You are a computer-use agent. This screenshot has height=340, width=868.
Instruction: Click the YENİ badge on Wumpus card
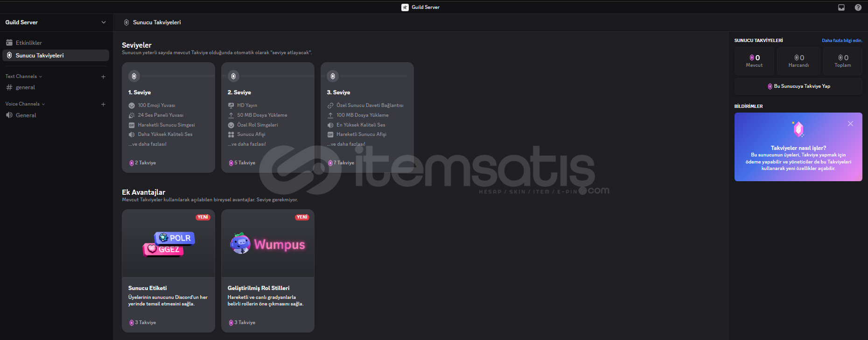[x=302, y=217]
